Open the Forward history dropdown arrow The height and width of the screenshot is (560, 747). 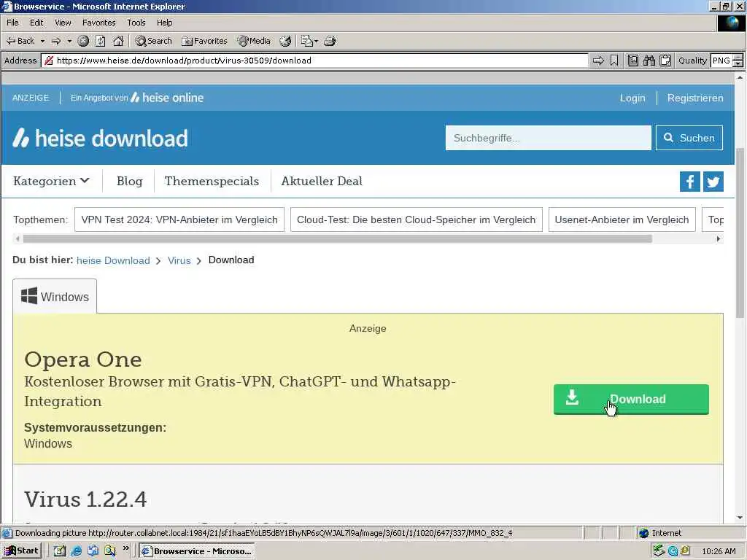(x=69, y=41)
